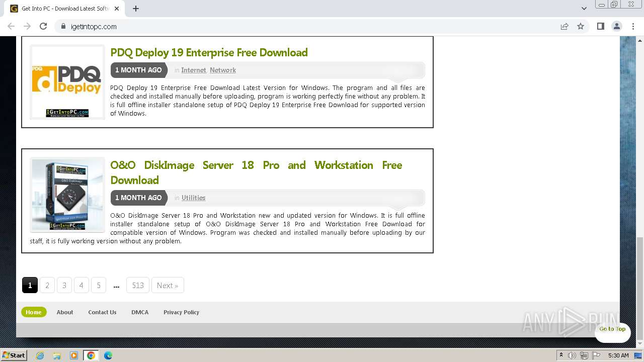
Task: Jump to last page 513
Action: (138, 285)
